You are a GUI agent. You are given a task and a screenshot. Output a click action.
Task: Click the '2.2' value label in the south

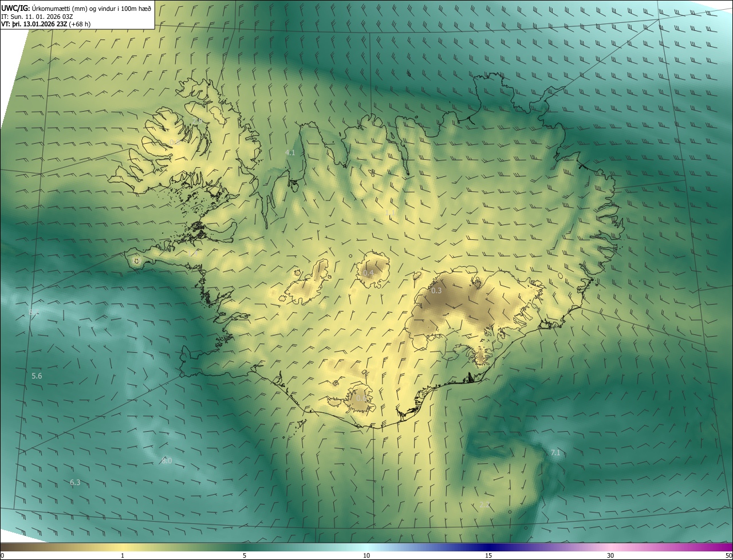484,504
